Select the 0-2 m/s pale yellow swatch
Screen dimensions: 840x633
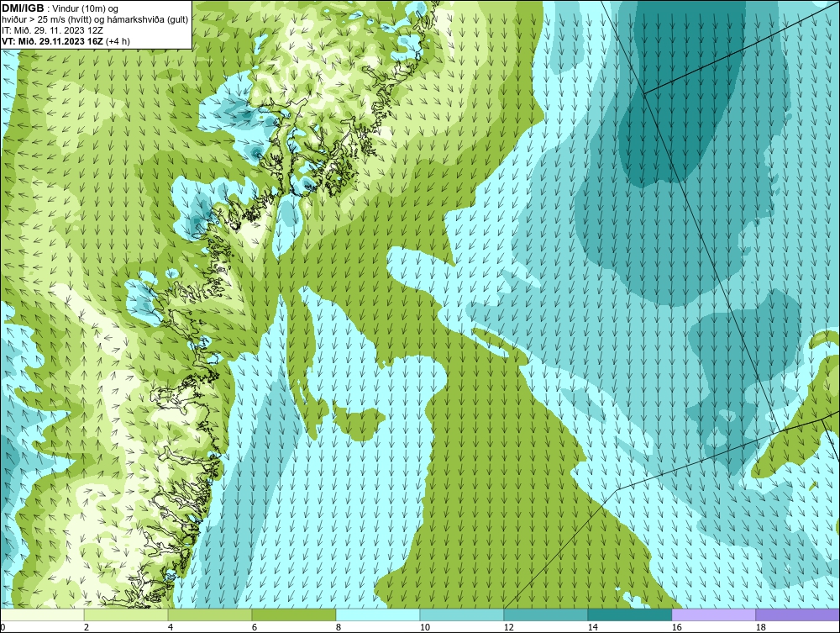(42, 615)
